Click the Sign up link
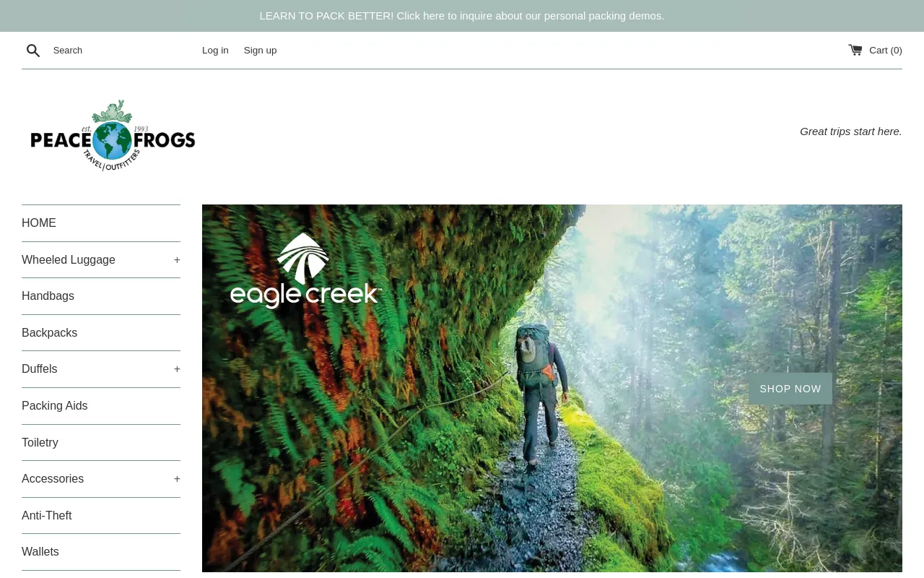This screenshot has height=578, width=924. pyautogui.click(x=261, y=51)
